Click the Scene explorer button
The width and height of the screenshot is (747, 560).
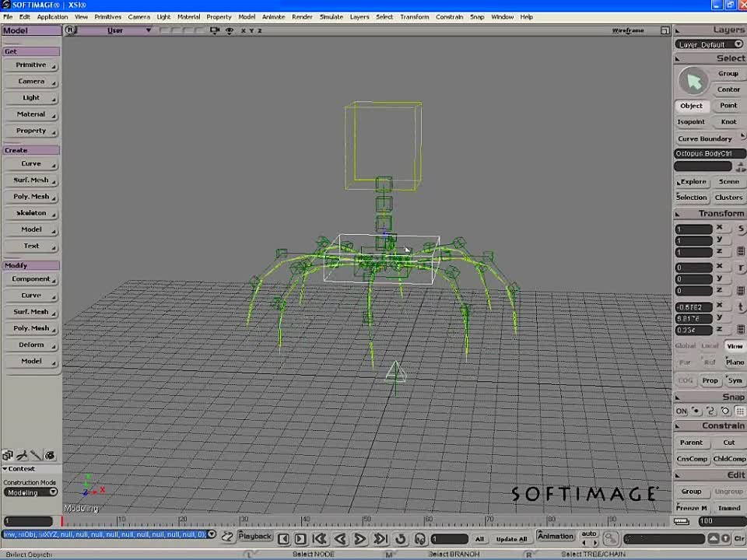729,181
